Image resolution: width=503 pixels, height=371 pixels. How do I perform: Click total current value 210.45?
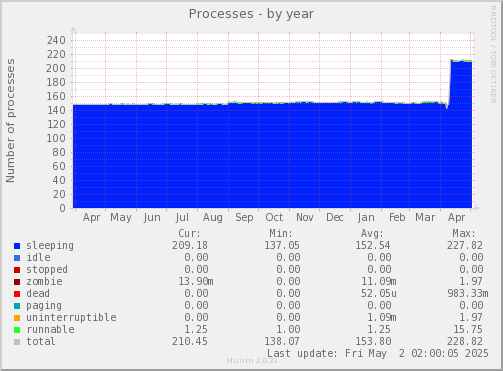pyautogui.click(x=190, y=341)
